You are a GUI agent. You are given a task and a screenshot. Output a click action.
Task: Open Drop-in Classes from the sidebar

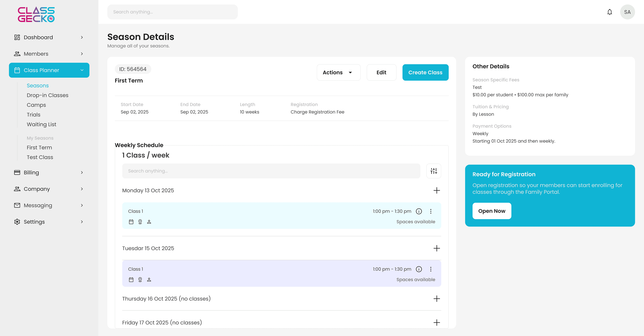tap(47, 95)
